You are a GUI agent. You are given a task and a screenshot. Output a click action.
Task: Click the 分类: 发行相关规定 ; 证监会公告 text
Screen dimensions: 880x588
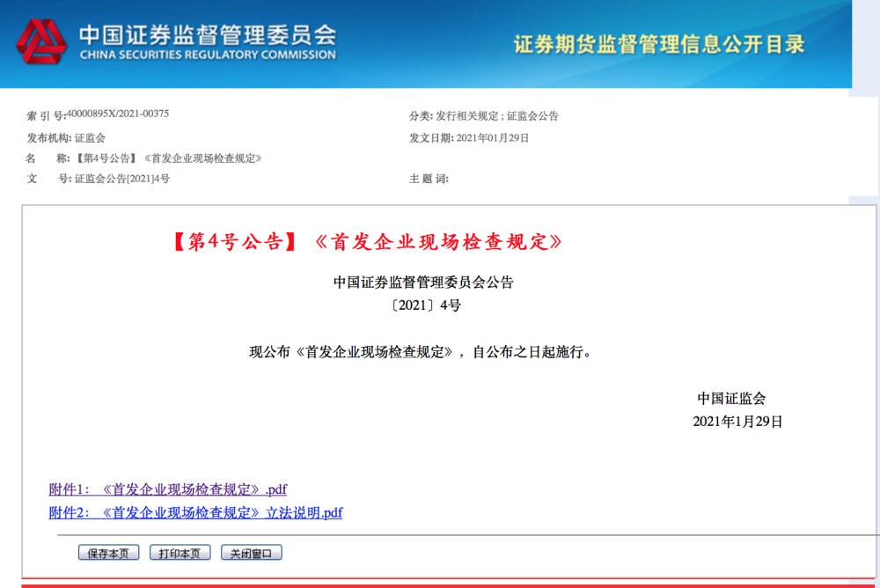pos(484,115)
